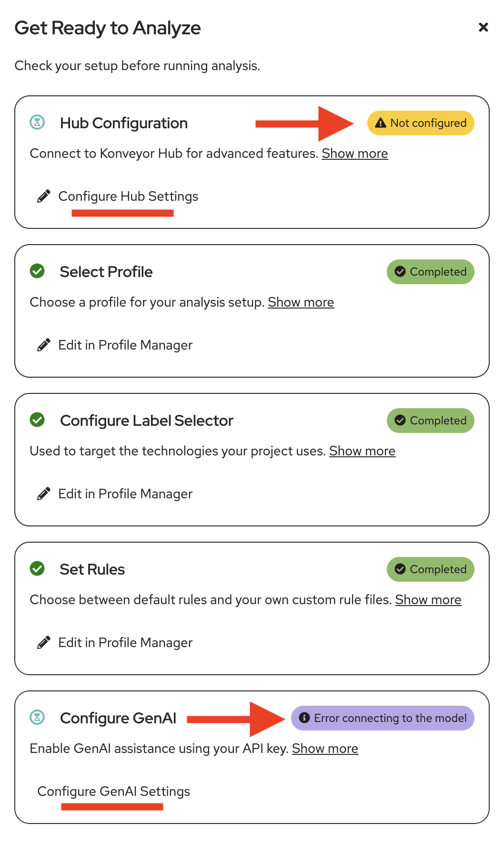Expand Show more under Hub Configuration
The width and height of the screenshot is (504, 844).
(x=355, y=154)
